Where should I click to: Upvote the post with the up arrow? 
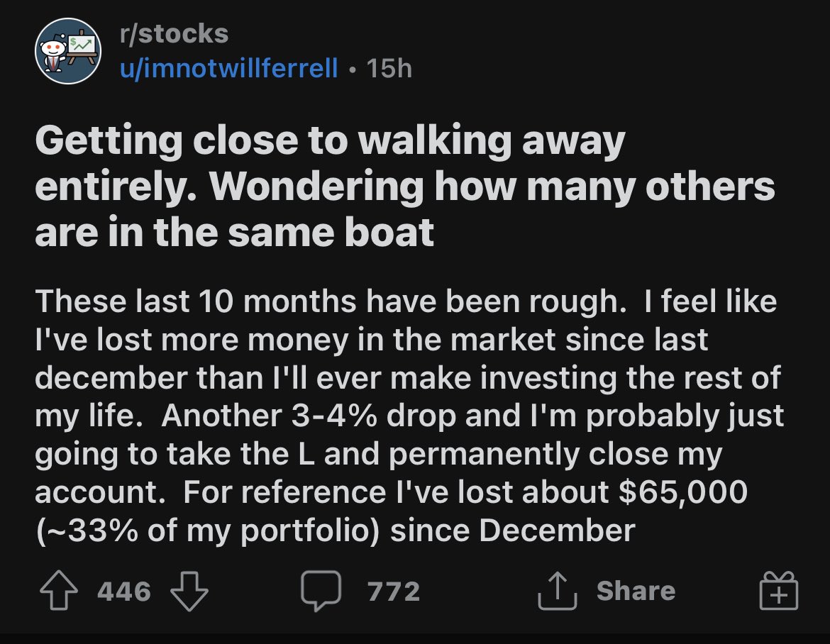[x=59, y=591]
